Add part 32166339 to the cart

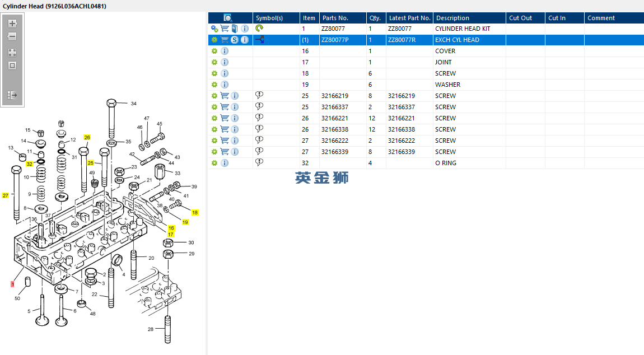(225, 152)
